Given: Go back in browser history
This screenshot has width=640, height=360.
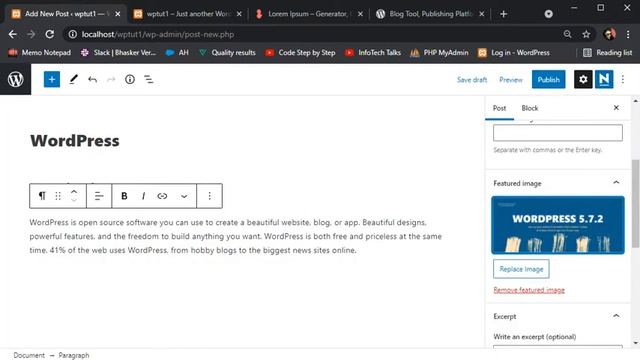Looking at the screenshot, I should pyautogui.click(x=13, y=34).
